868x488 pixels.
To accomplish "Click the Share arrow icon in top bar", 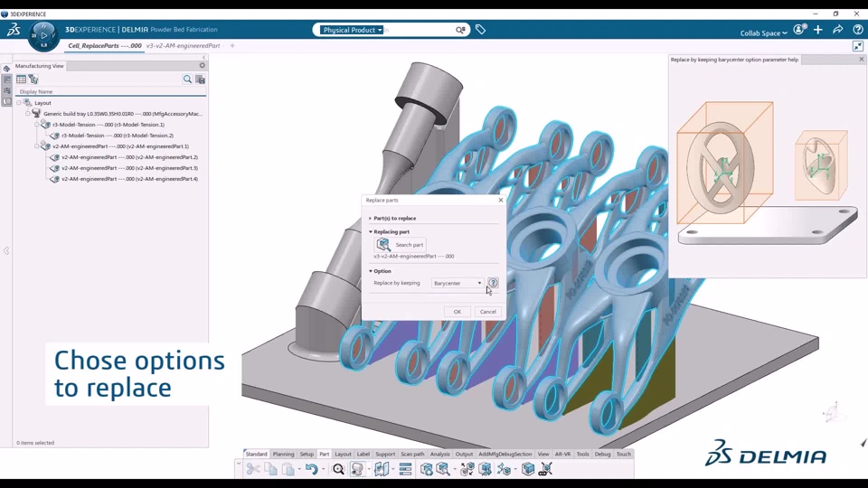I will pyautogui.click(x=837, y=29).
